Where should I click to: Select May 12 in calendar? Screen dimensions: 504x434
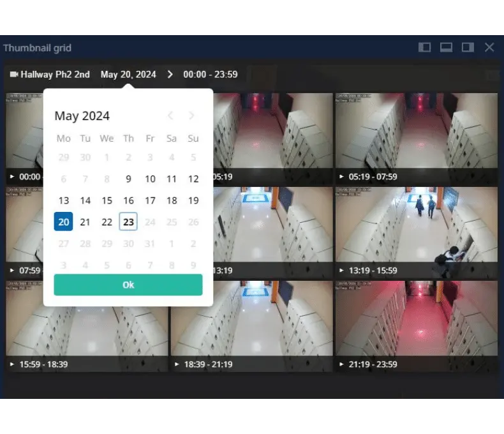click(193, 179)
